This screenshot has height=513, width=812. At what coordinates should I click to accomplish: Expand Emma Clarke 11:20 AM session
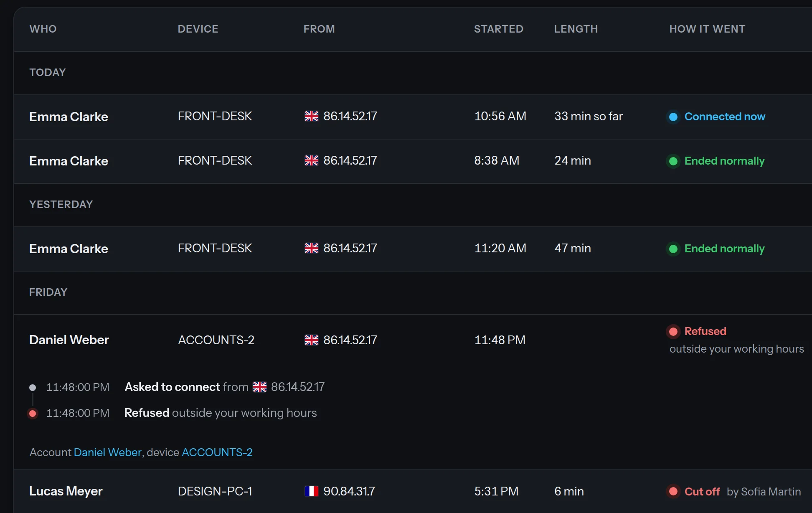click(413, 249)
